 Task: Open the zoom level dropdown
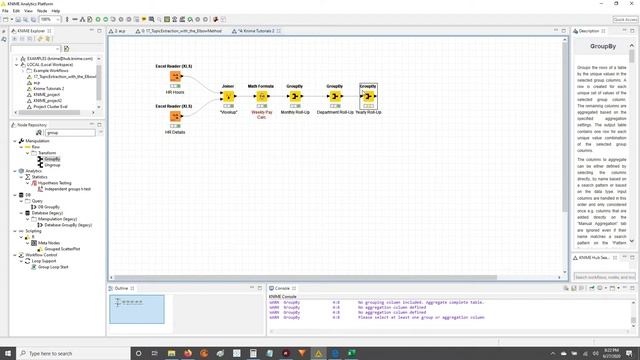tap(58, 19)
